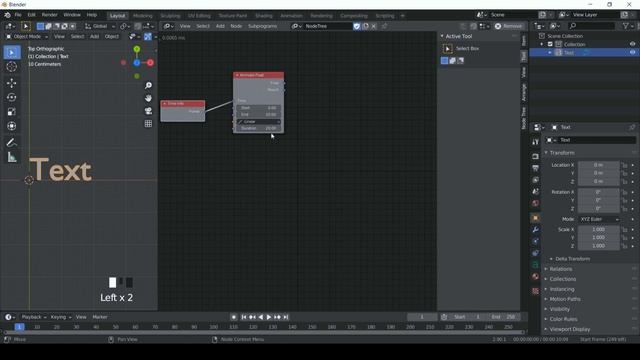This screenshot has width=640, height=360.
Task: Click the pan view hand icon
Action: (x=148, y=98)
